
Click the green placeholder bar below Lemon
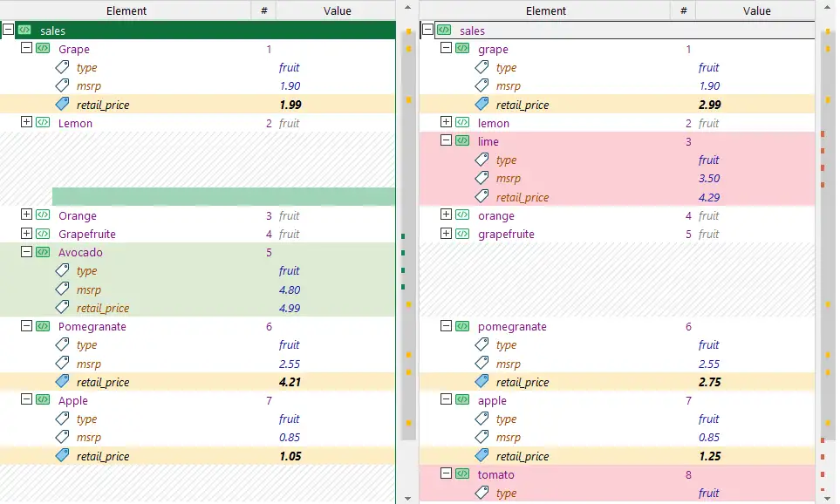coord(223,196)
